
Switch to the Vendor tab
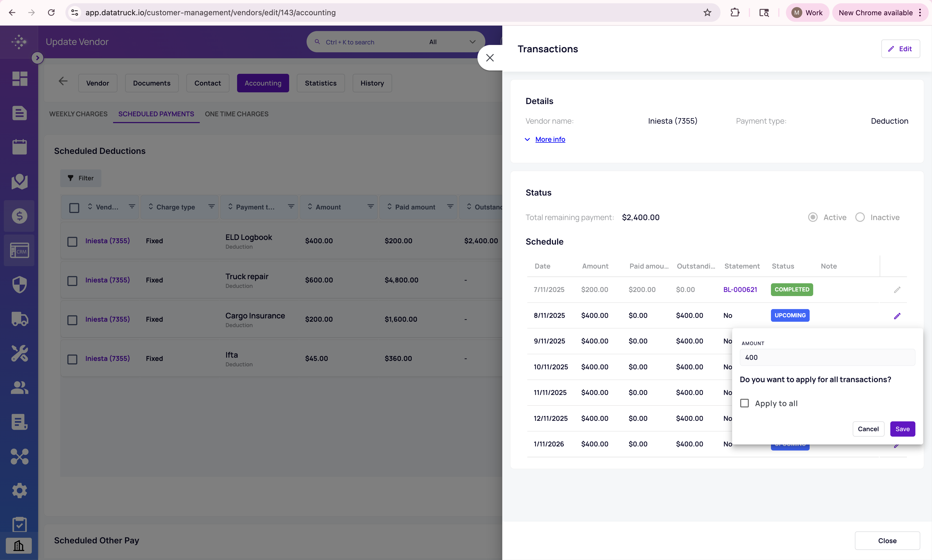tap(97, 83)
